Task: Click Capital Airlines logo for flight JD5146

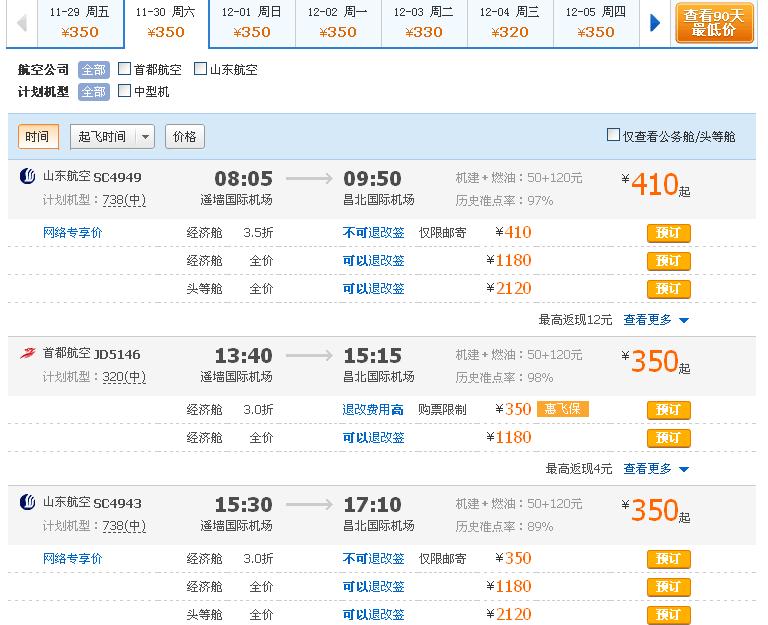Action: click(x=28, y=353)
